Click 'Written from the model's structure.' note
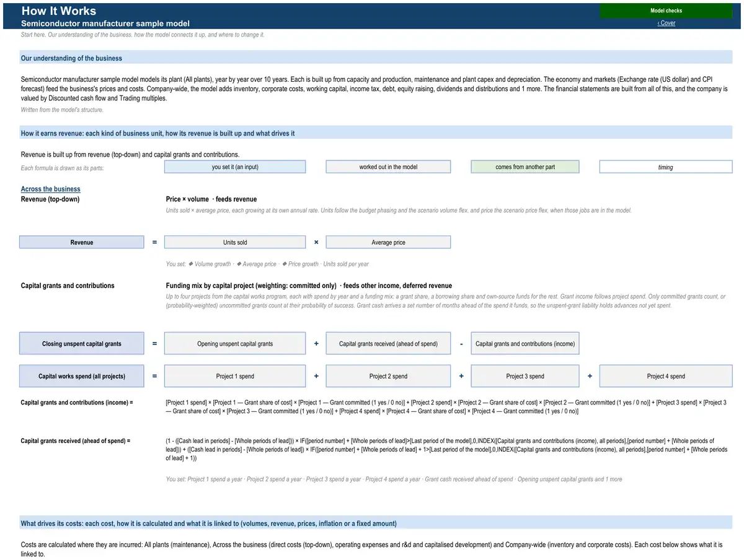744x560 pixels. click(62, 110)
